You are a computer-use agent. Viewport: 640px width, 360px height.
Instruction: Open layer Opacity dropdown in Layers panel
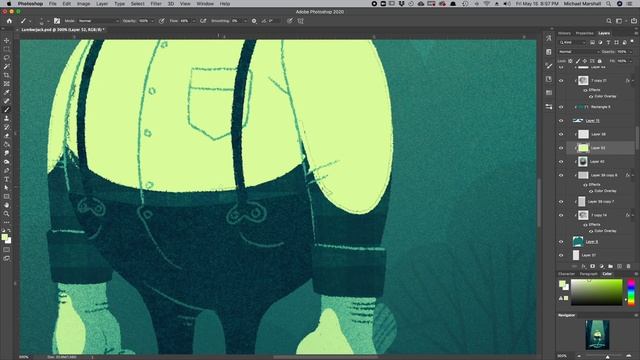click(630, 52)
